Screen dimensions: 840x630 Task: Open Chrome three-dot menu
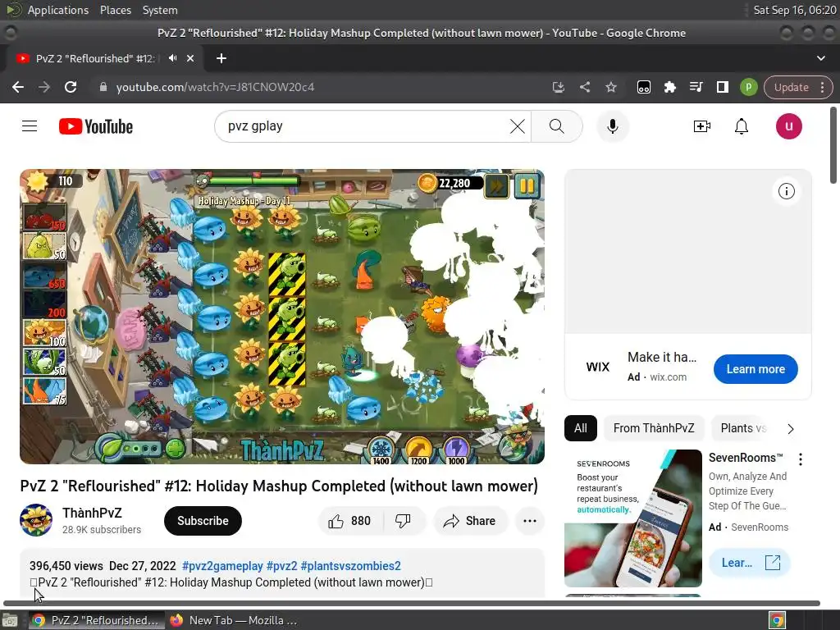[x=822, y=87]
